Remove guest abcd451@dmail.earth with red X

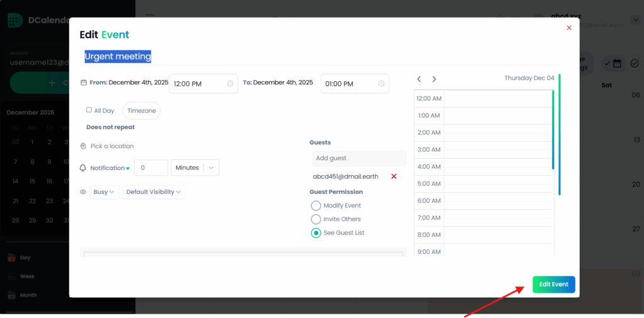[394, 176]
